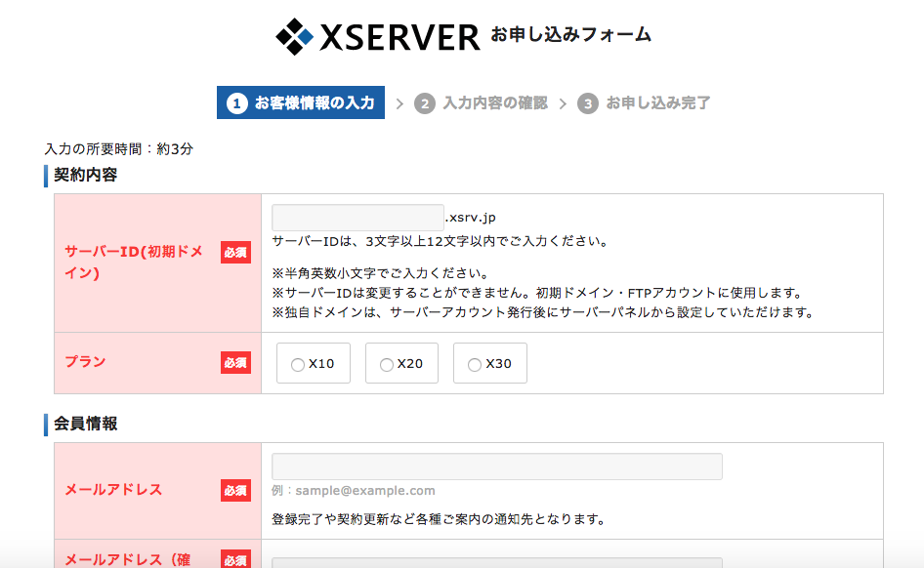Click the ※独自ドメイン note text
924x568 pixels.
(x=543, y=312)
